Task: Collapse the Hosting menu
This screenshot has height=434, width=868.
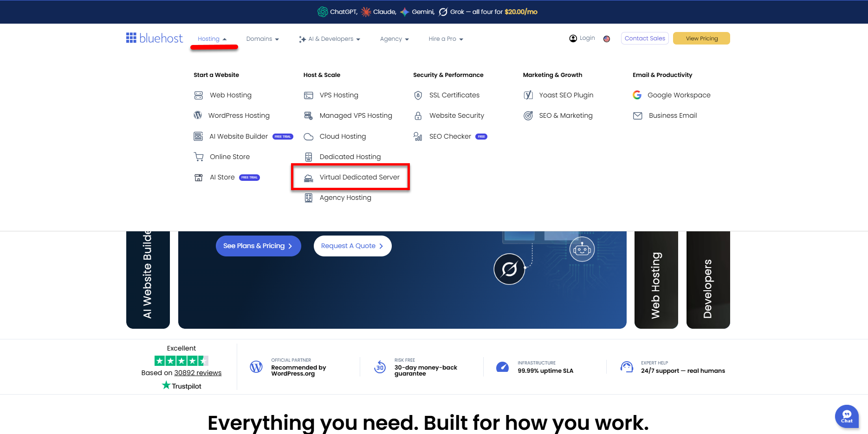Action: [x=212, y=39]
